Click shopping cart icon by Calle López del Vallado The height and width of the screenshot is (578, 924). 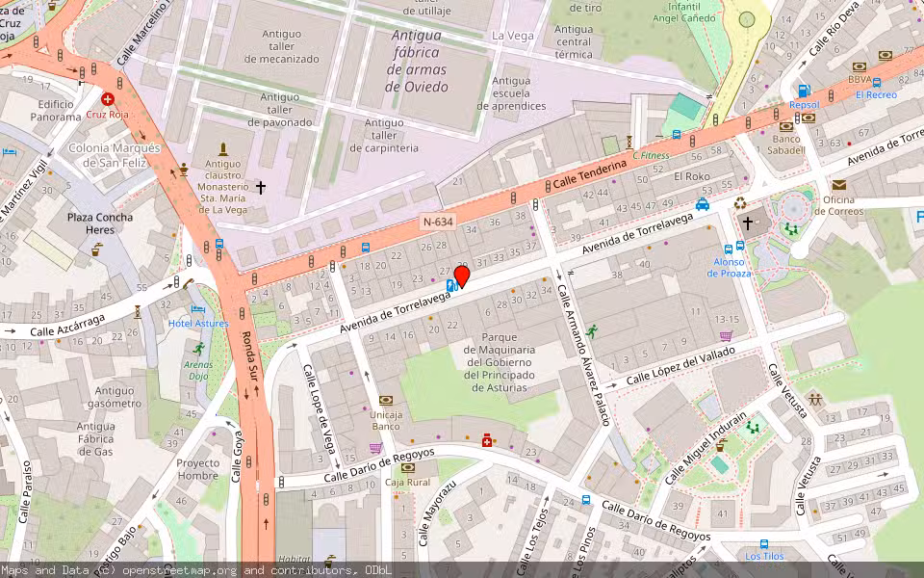726,335
